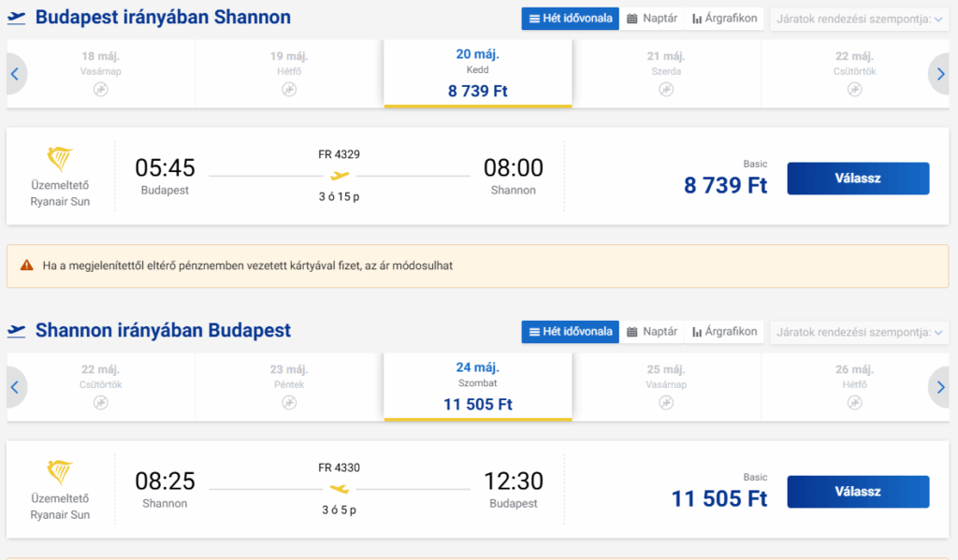Click next-week arrow in Shannon–Budapest date strip

point(940,387)
